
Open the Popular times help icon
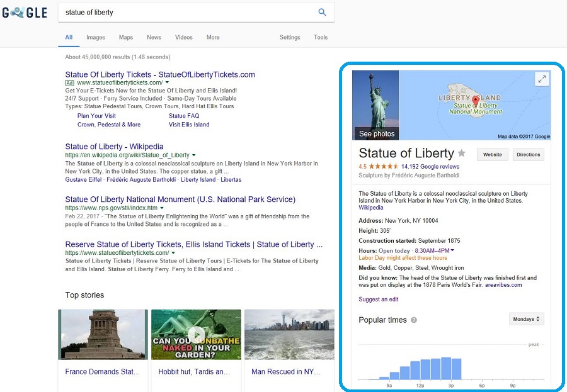pos(414,320)
